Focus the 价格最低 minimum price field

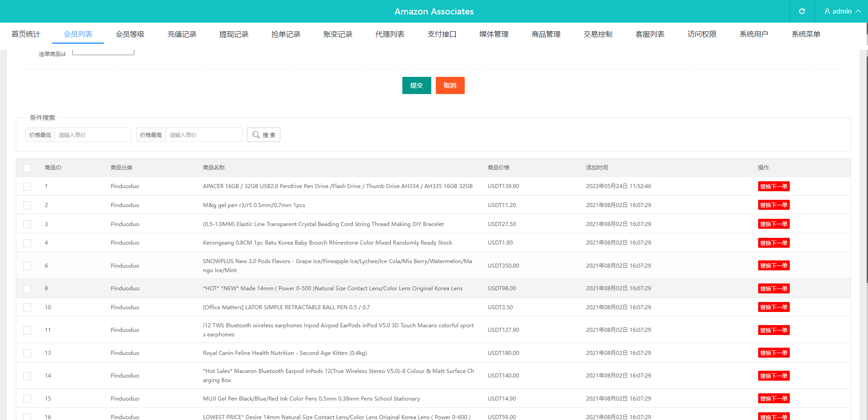coord(93,135)
